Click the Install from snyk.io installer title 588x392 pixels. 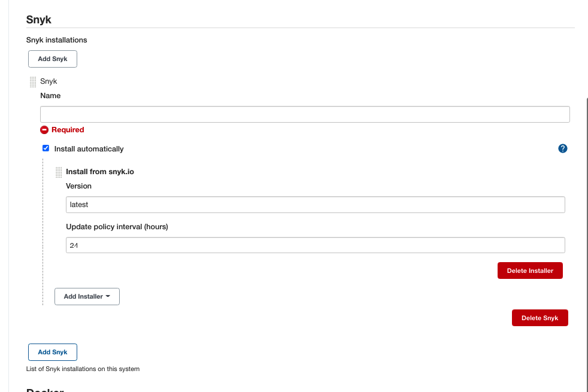tap(100, 172)
